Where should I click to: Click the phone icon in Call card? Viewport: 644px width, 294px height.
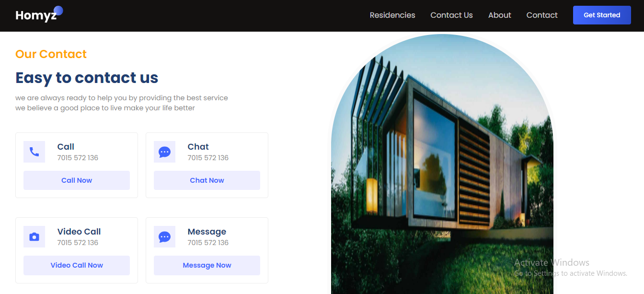pos(34,152)
